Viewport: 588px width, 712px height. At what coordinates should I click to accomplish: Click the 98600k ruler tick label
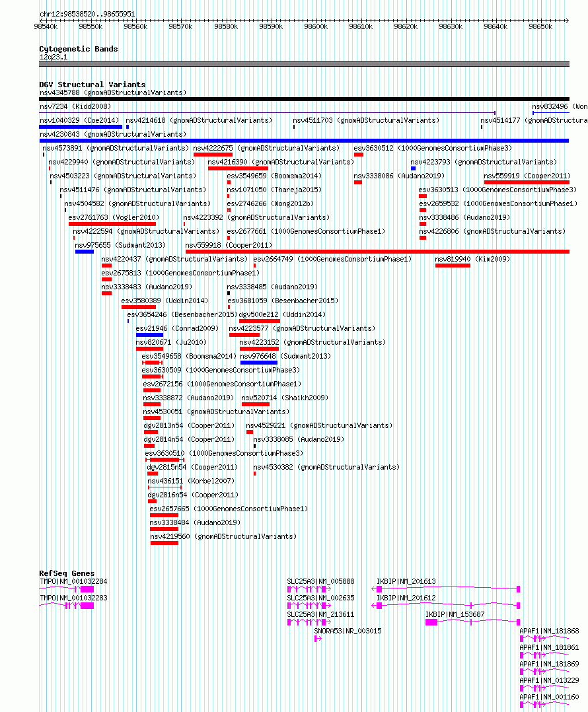tap(316, 27)
